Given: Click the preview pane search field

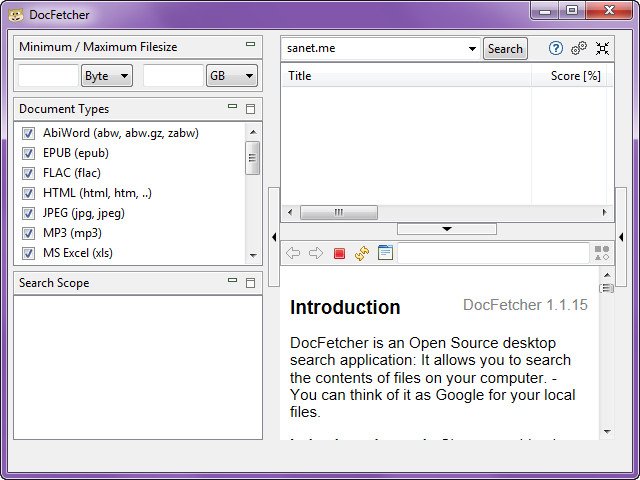Looking at the screenshot, I should tap(493, 253).
